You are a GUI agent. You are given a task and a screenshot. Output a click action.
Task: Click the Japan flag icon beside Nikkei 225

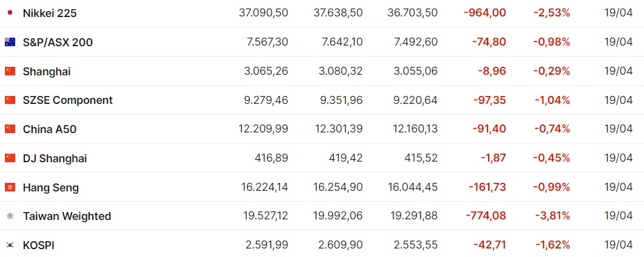[x=10, y=13]
